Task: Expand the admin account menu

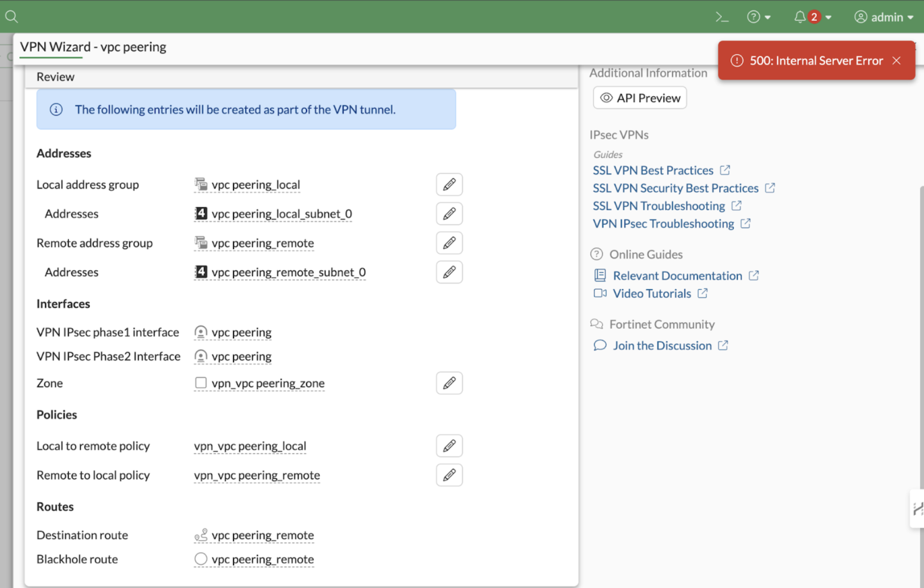Action: tap(884, 17)
